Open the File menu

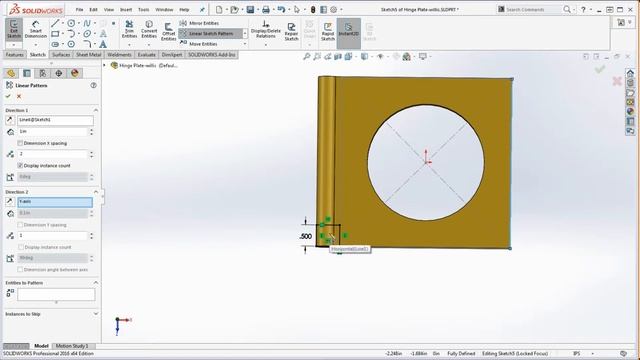(80, 9)
